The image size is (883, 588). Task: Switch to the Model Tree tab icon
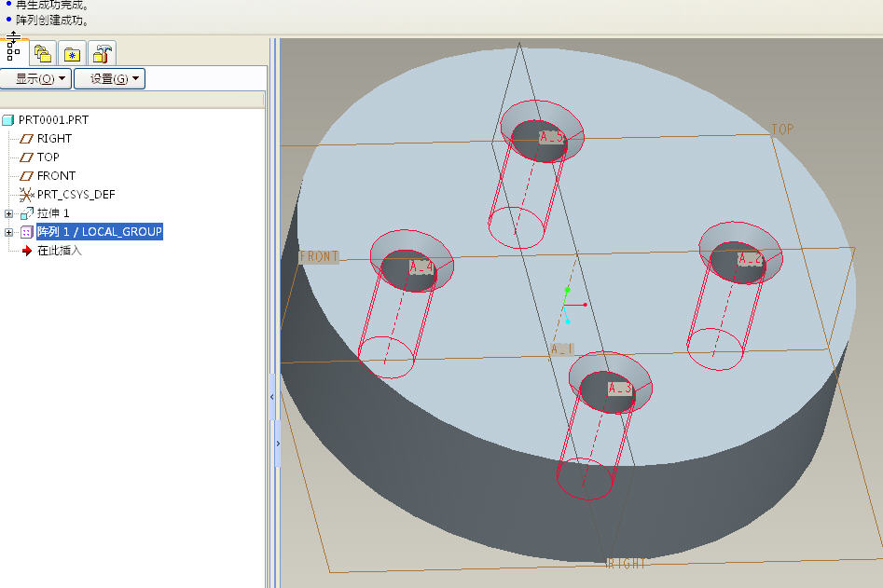click(x=13, y=53)
